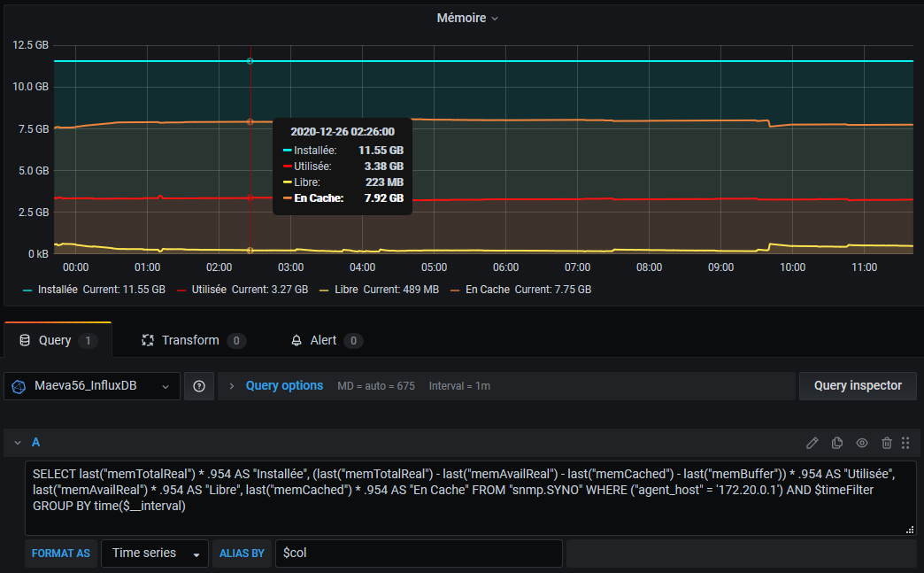
Task: Click the Installée cyan legend color swatch
Action: (x=27, y=290)
